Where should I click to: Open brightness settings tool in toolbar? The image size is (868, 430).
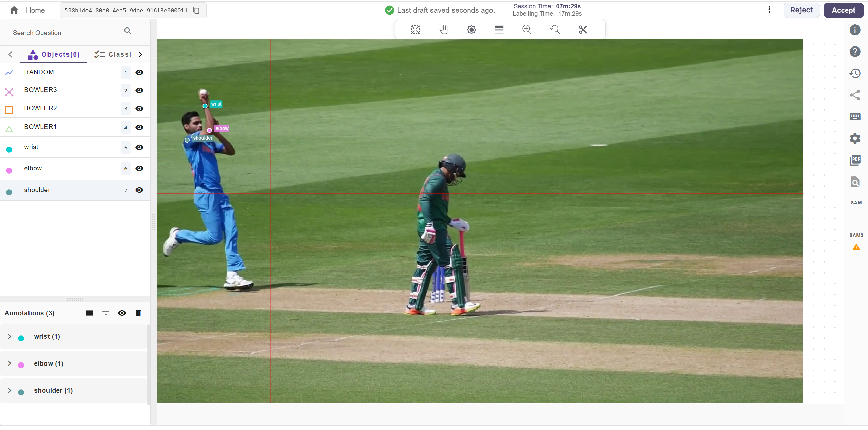[x=471, y=30]
